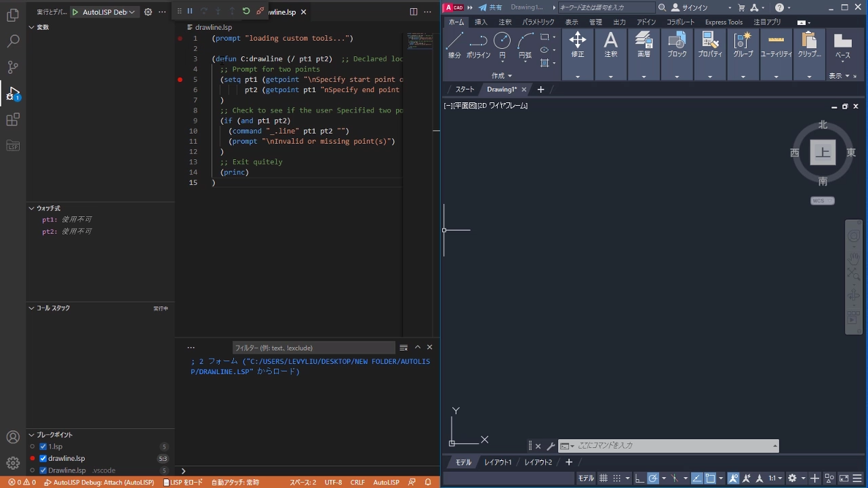Switch to the Express Tools ribbon tab
The image size is (868, 488).
tap(724, 22)
